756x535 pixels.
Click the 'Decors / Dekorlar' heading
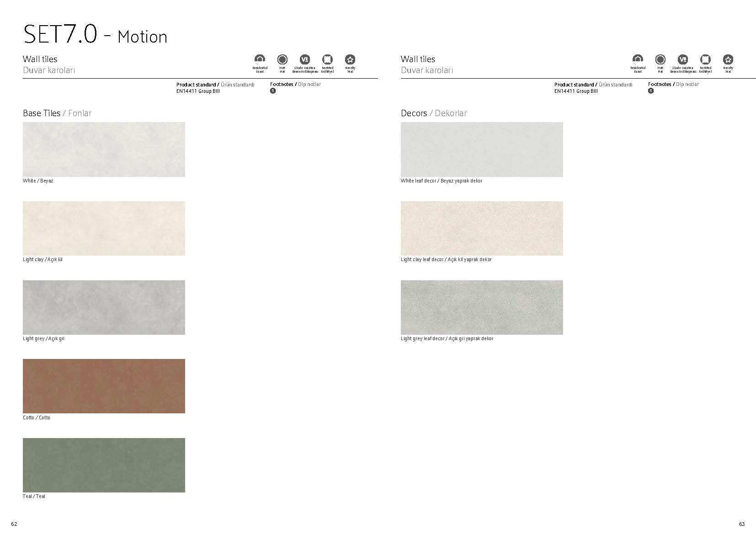click(x=434, y=113)
